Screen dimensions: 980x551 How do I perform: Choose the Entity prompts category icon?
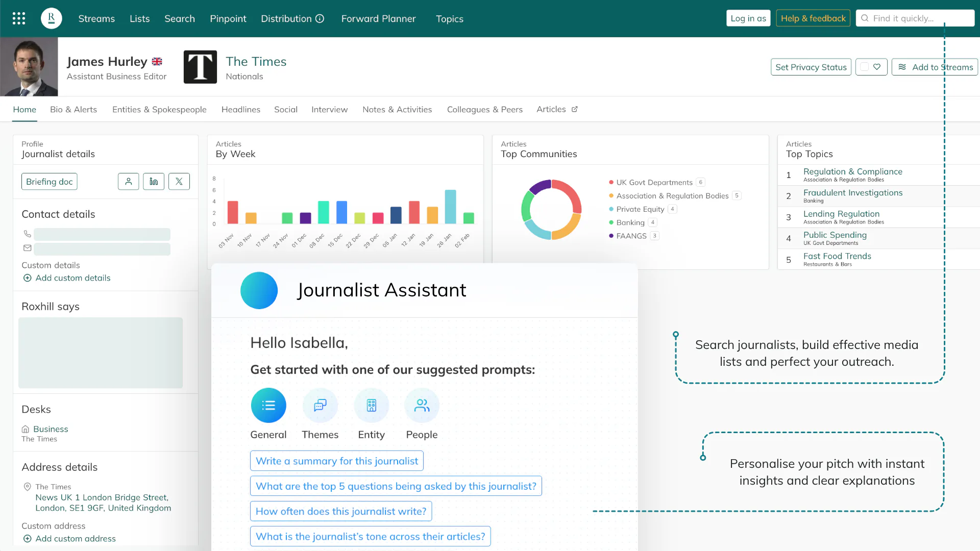(x=372, y=406)
